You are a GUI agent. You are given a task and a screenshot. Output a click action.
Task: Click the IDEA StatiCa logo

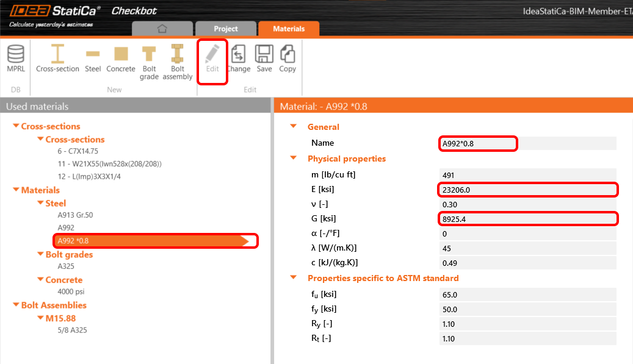(55, 11)
